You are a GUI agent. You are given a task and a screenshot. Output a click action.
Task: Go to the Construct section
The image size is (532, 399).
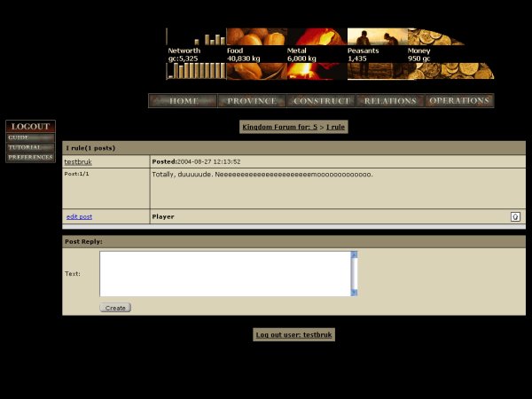321,101
